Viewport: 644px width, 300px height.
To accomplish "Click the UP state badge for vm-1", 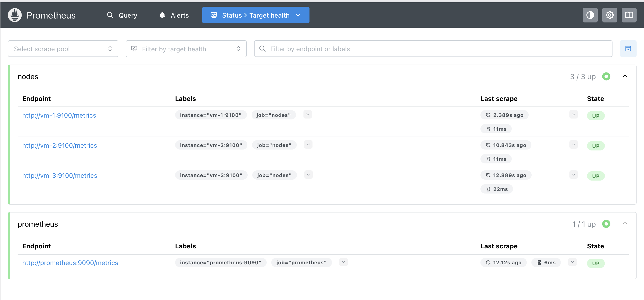I will (596, 116).
